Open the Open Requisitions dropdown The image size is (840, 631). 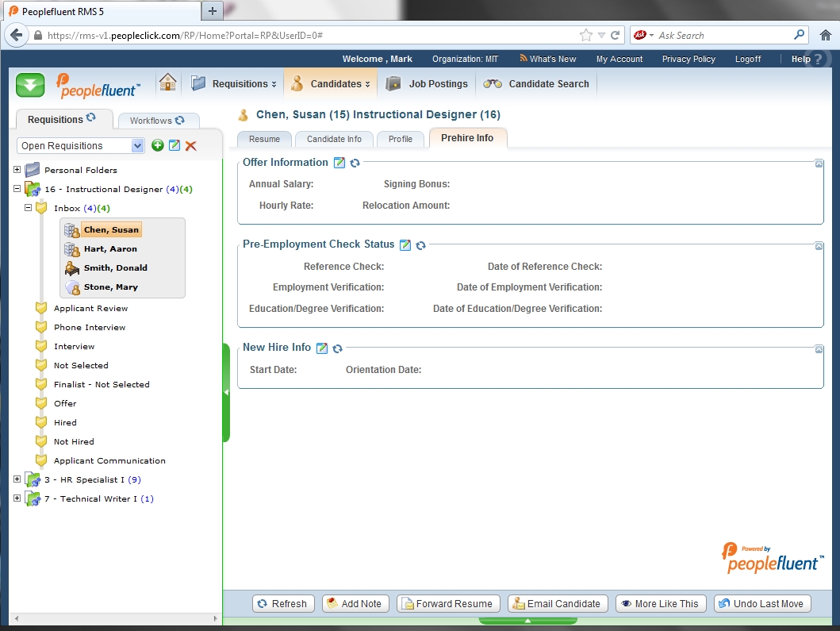137,145
